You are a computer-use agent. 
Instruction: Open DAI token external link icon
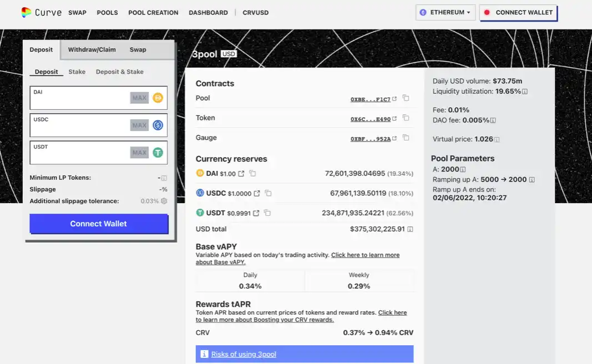(x=241, y=174)
